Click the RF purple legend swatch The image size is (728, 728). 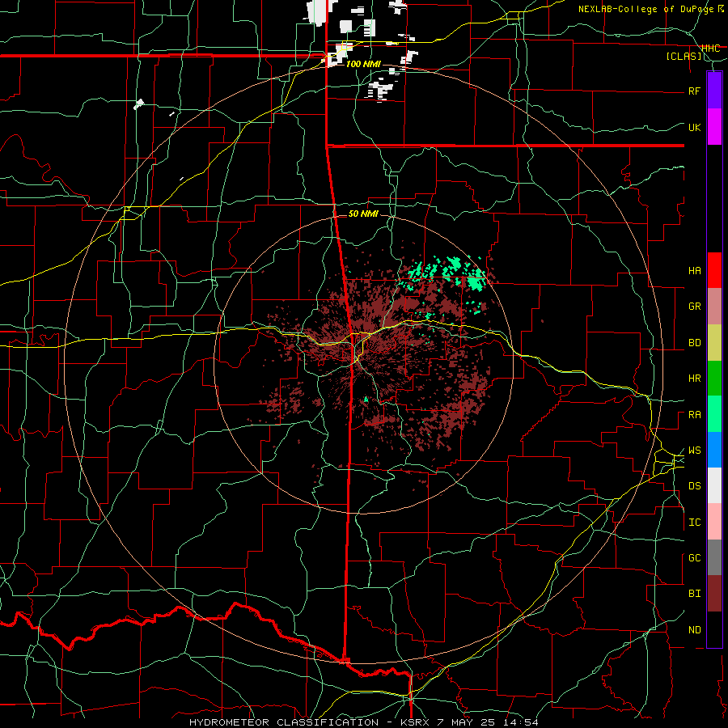click(x=714, y=91)
